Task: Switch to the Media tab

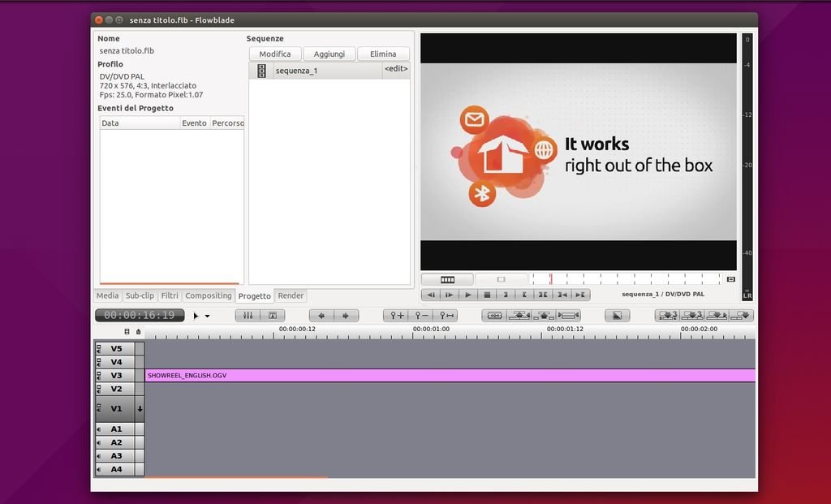Action: point(107,296)
